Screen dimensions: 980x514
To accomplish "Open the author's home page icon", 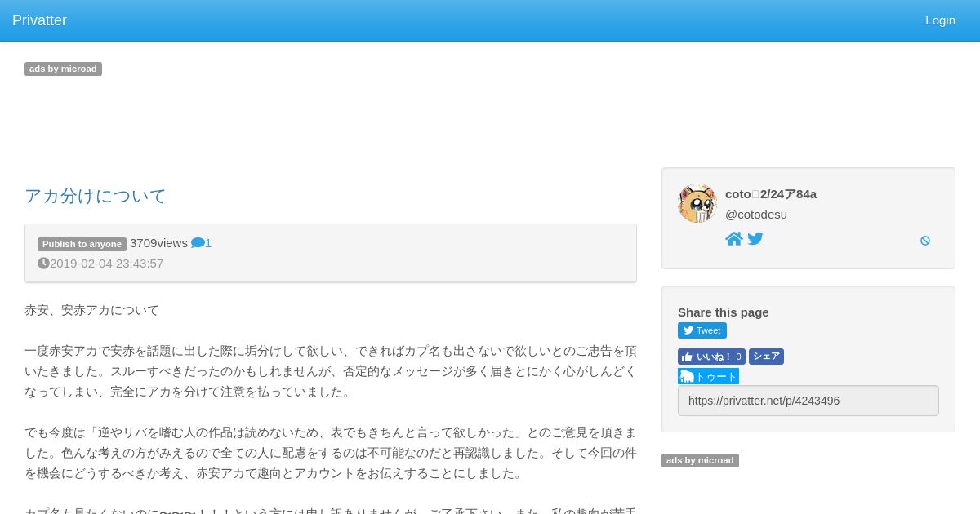I will 734,239.
